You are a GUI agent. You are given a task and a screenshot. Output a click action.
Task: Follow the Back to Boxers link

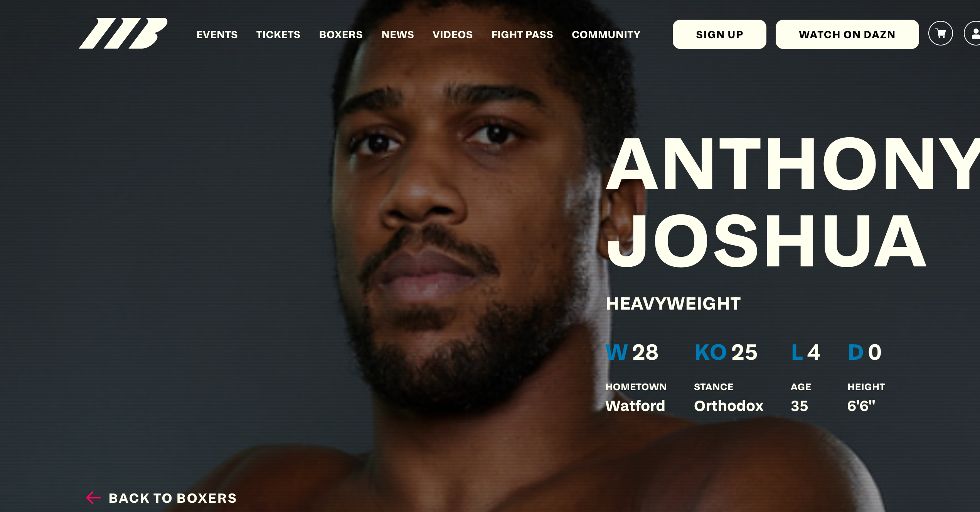tap(173, 498)
